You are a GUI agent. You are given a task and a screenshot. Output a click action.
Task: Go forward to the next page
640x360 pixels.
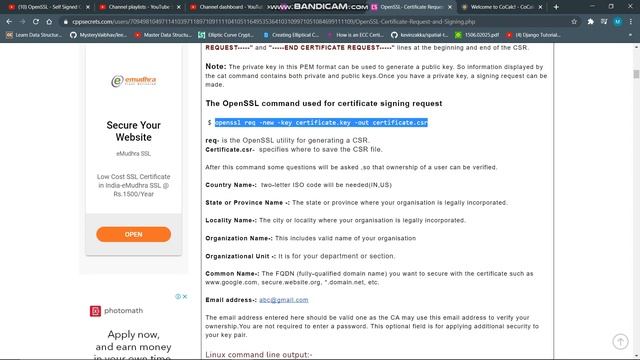tap(22, 22)
